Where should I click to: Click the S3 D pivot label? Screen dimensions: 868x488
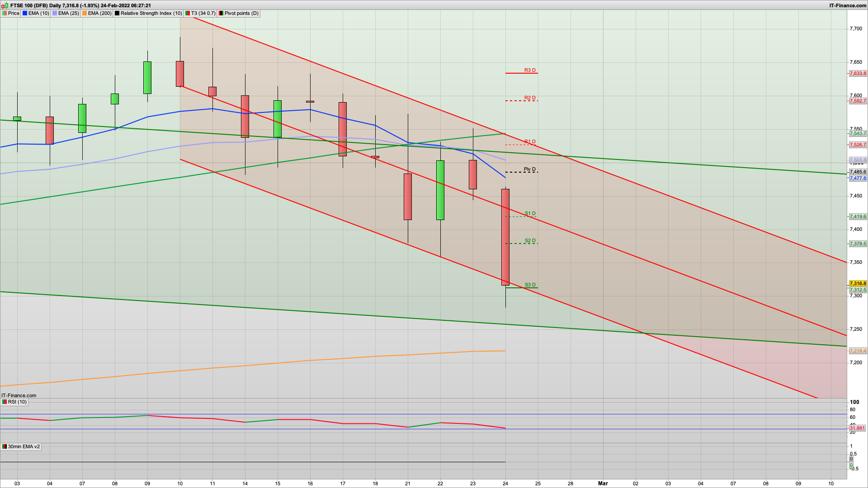[x=530, y=285]
